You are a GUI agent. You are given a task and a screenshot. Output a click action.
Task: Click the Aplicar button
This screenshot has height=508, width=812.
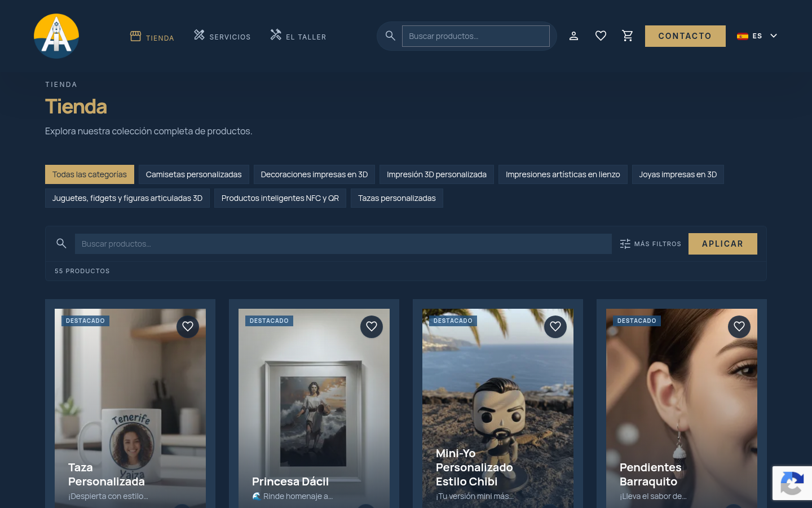pyautogui.click(x=723, y=244)
